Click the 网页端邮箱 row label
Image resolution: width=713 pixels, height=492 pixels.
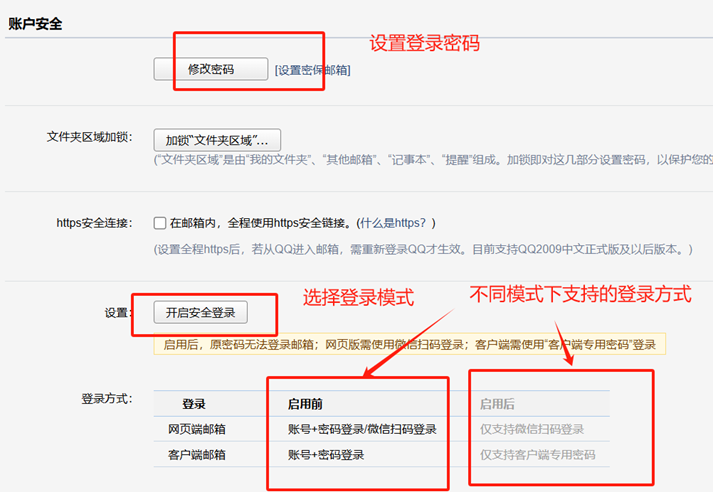pos(197,429)
